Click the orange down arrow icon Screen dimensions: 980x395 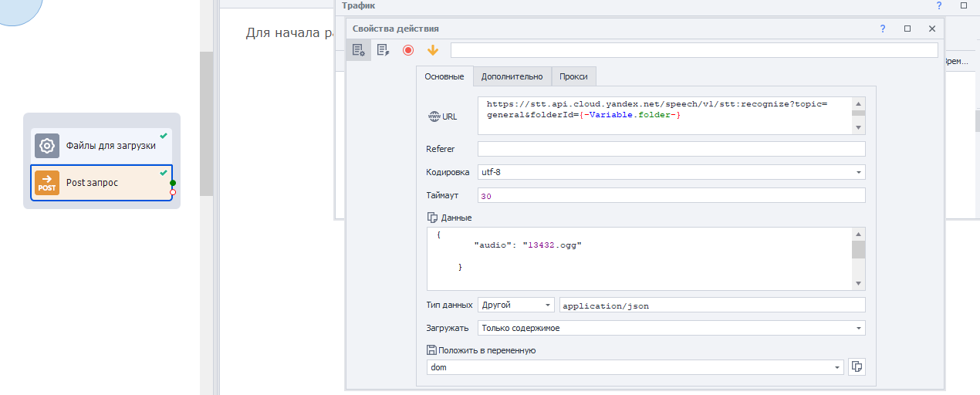click(x=432, y=50)
